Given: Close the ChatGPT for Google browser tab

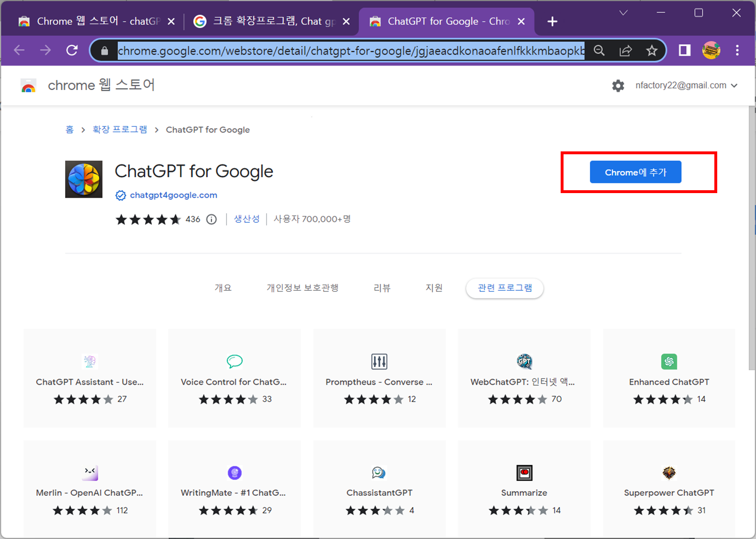Looking at the screenshot, I should [521, 22].
